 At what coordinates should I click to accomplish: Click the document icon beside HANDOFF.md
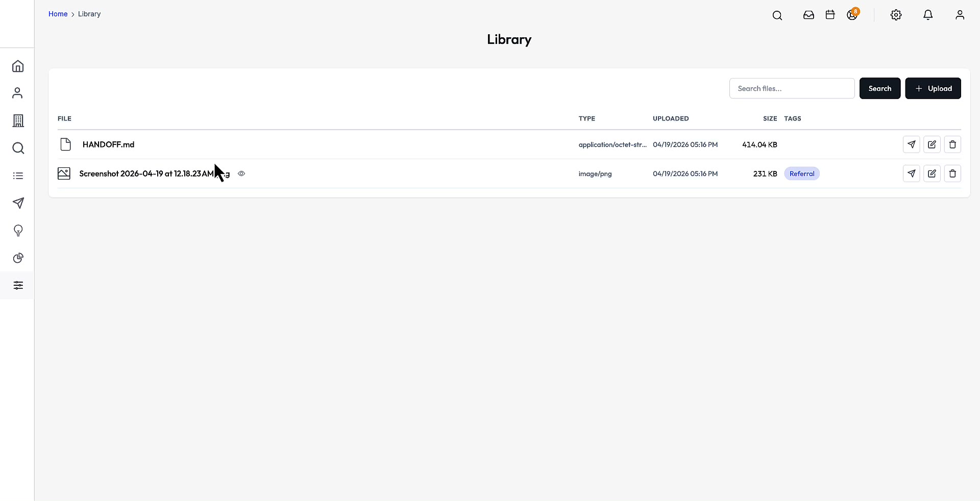point(65,144)
